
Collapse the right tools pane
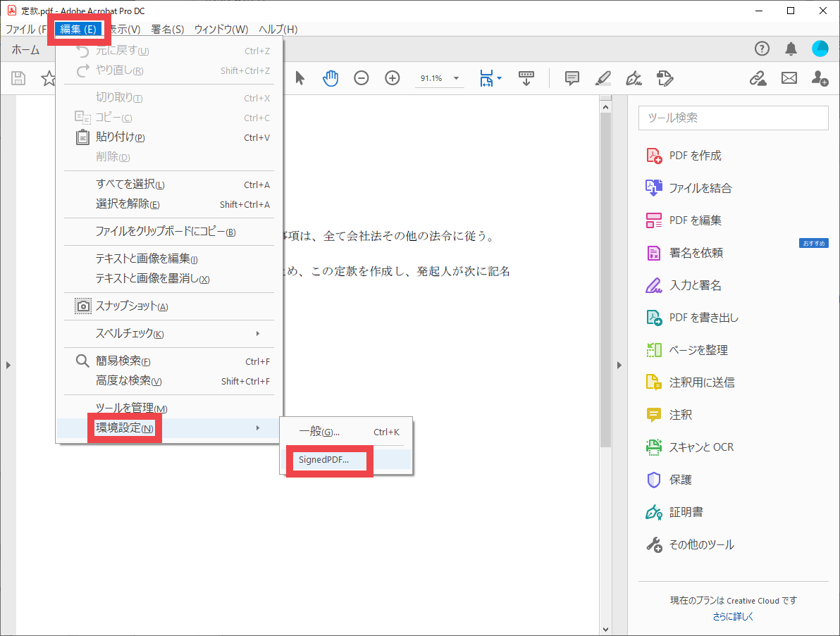(x=619, y=365)
